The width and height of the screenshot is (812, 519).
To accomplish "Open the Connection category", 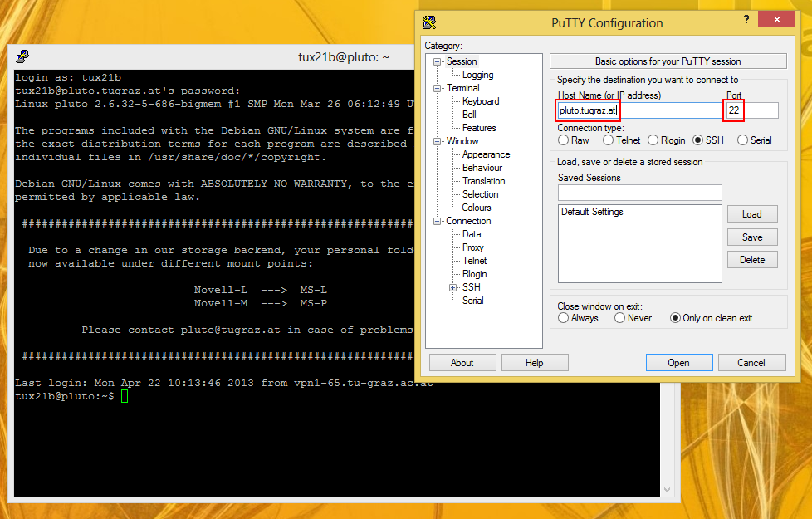I will point(468,221).
